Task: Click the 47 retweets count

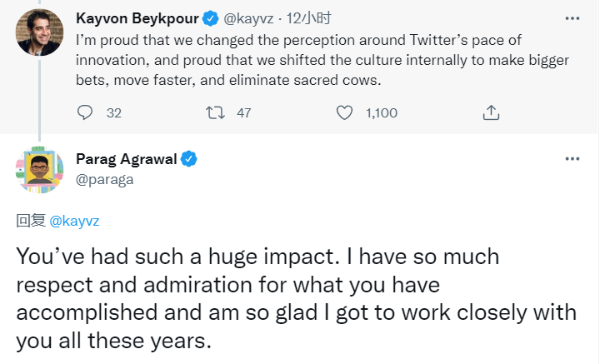Action: coord(243,112)
